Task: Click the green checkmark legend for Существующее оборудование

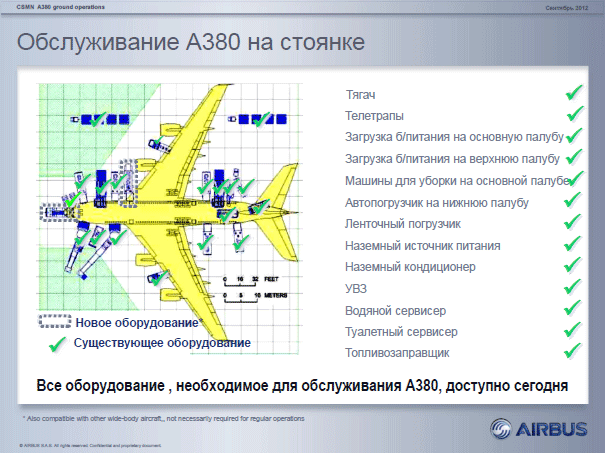Action: [x=57, y=344]
